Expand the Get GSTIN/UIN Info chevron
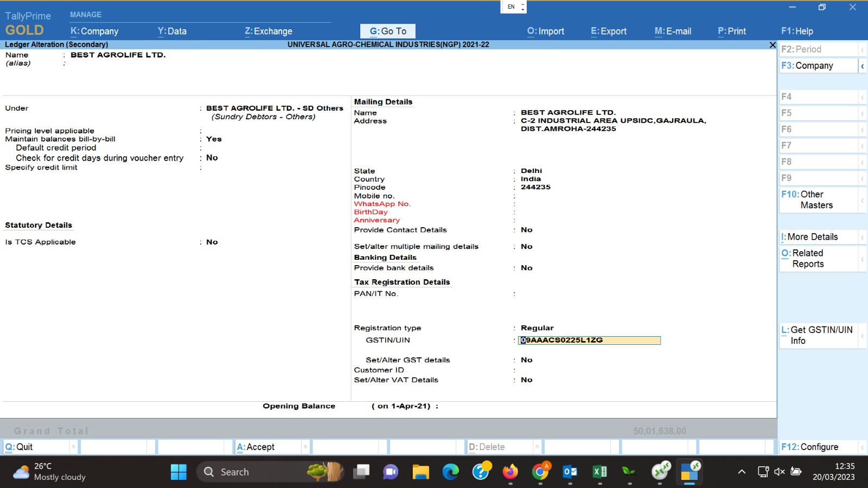868x488 pixels. point(862,336)
